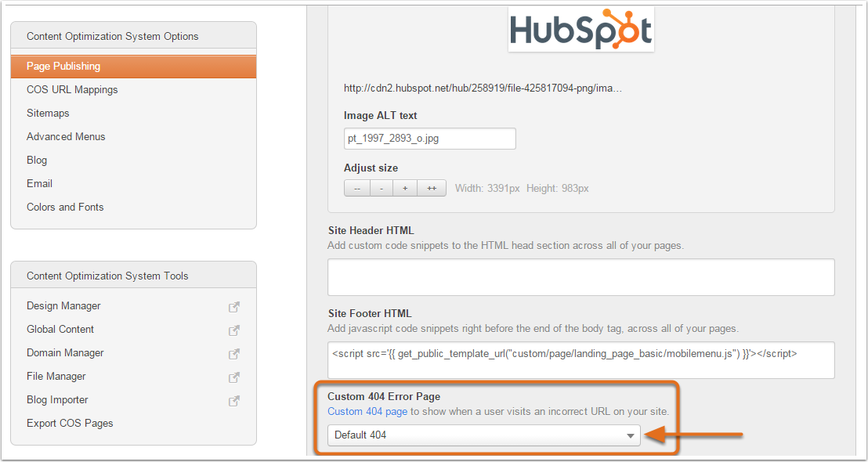Follow the Custom 404 page link

tap(367, 412)
